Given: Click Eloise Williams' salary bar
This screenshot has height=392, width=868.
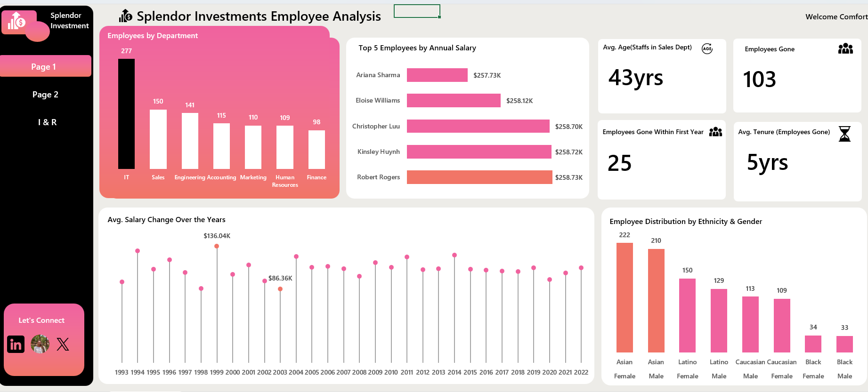Looking at the screenshot, I should pos(454,101).
